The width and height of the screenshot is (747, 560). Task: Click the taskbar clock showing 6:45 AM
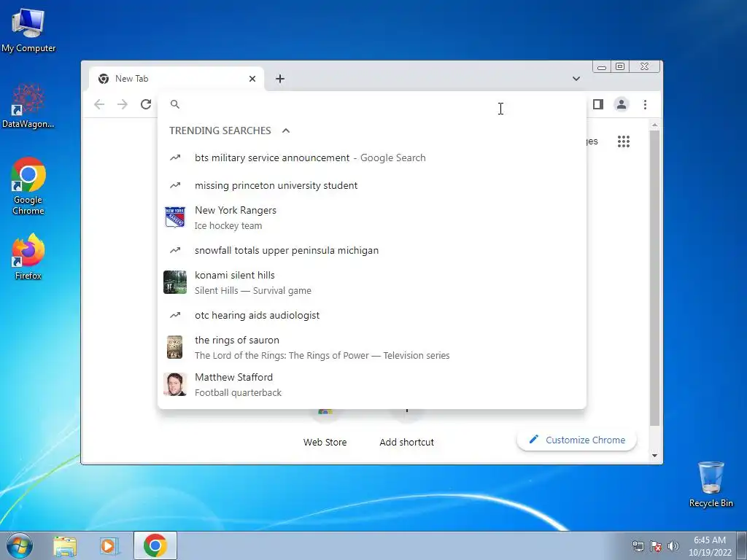710,545
